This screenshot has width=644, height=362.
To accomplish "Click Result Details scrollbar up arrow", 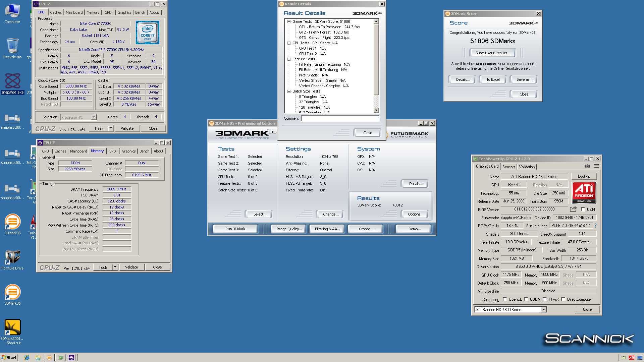I will pos(376,21).
